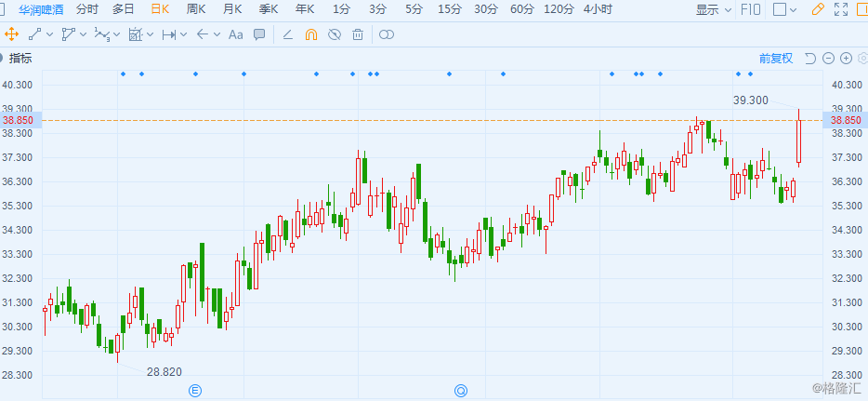Image resolution: width=868 pixels, height=401 pixels.
Task: Select the left arrow annotation tool
Action: pyautogui.click(x=203, y=35)
